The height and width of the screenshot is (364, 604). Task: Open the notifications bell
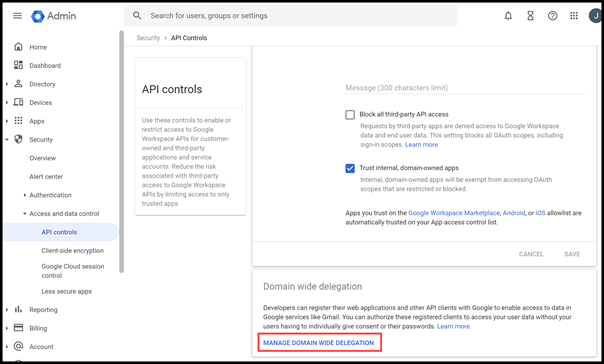point(508,16)
